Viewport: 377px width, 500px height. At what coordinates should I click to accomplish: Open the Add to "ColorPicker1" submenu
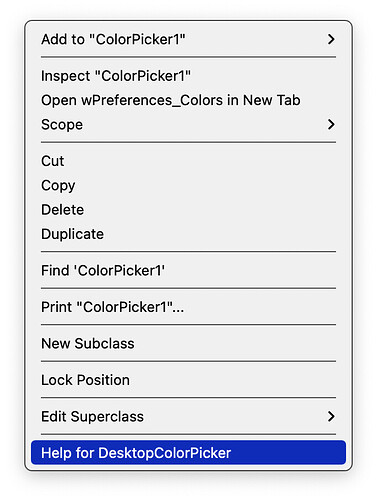188,39
